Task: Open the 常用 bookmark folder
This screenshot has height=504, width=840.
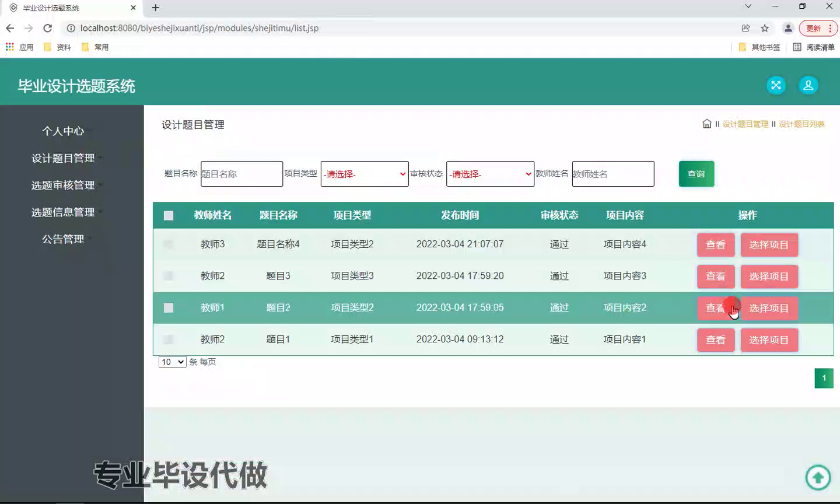Action: (95, 47)
